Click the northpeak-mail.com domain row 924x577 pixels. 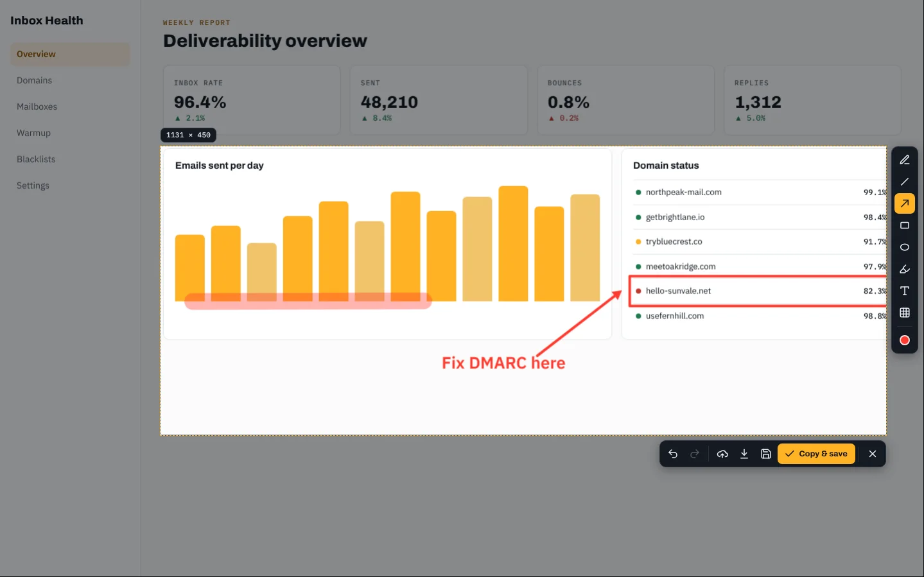(760, 193)
